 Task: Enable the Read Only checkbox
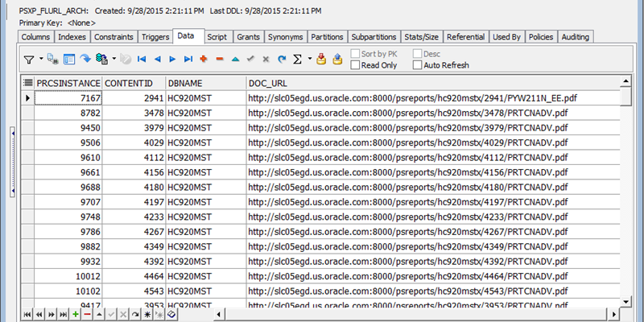click(355, 65)
